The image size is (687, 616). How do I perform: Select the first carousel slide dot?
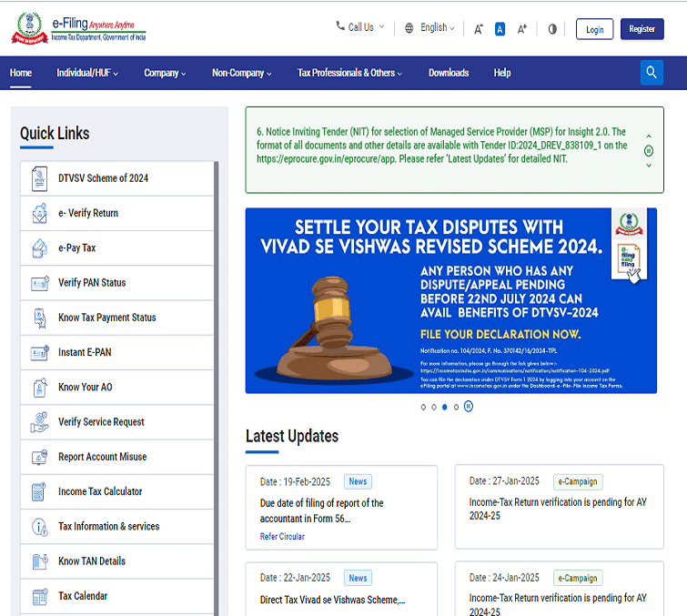[423, 407]
